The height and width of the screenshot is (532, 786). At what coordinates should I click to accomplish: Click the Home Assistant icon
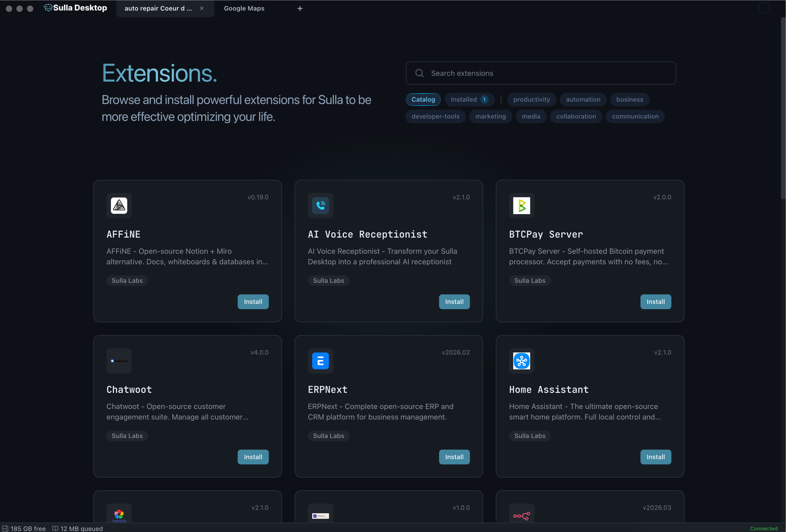tap(522, 361)
